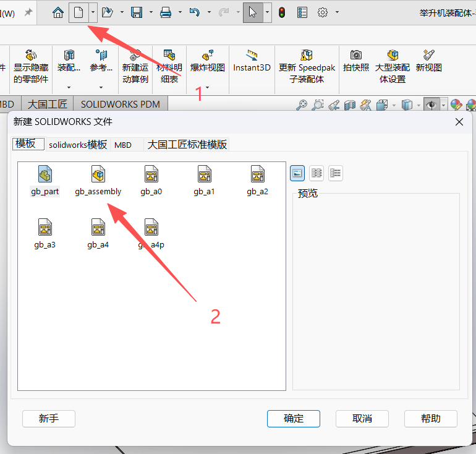Open the appearance color sphere icon
This screenshot has width=476, height=454.
tap(456, 105)
